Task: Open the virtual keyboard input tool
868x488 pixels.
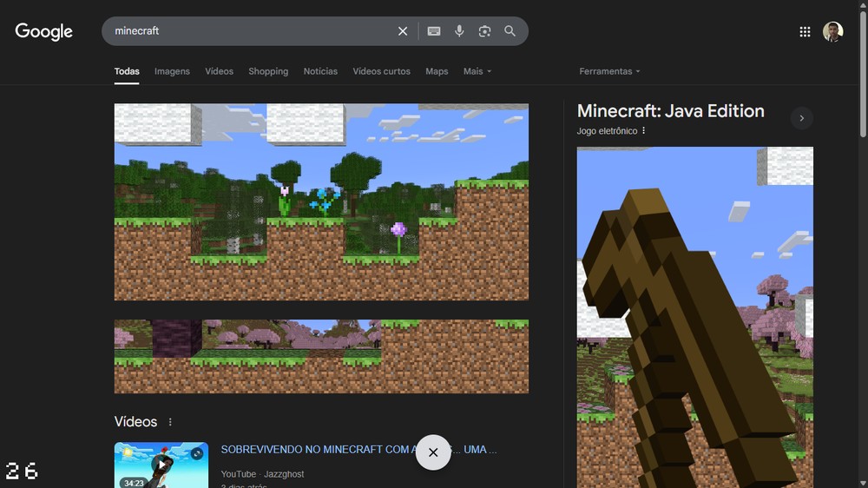Action: (x=434, y=31)
